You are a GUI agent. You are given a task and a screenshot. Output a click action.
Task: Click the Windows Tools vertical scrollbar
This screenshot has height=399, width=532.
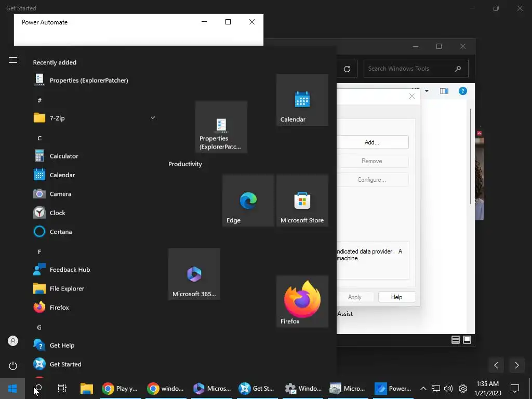coord(471,156)
